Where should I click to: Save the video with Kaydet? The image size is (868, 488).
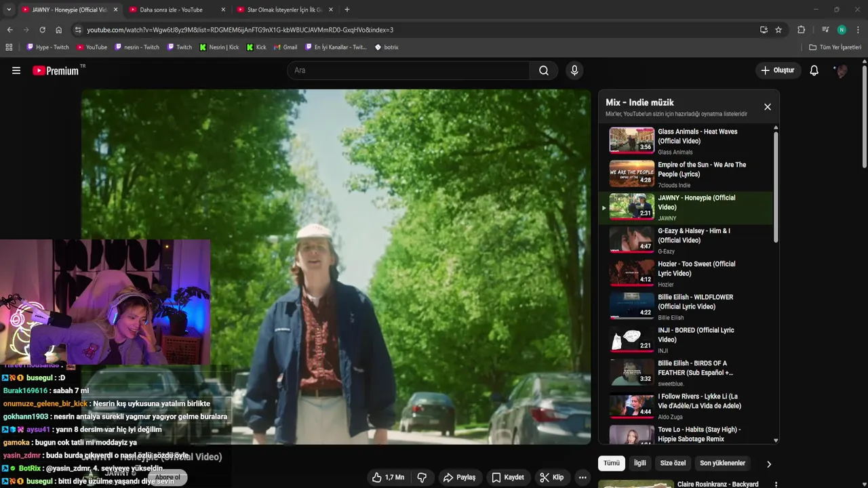click(x=508, y=477)
